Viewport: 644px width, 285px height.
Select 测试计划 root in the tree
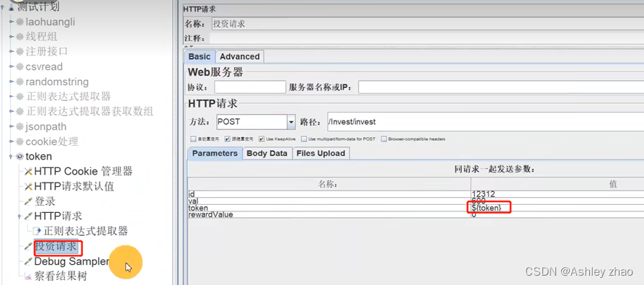38,7
